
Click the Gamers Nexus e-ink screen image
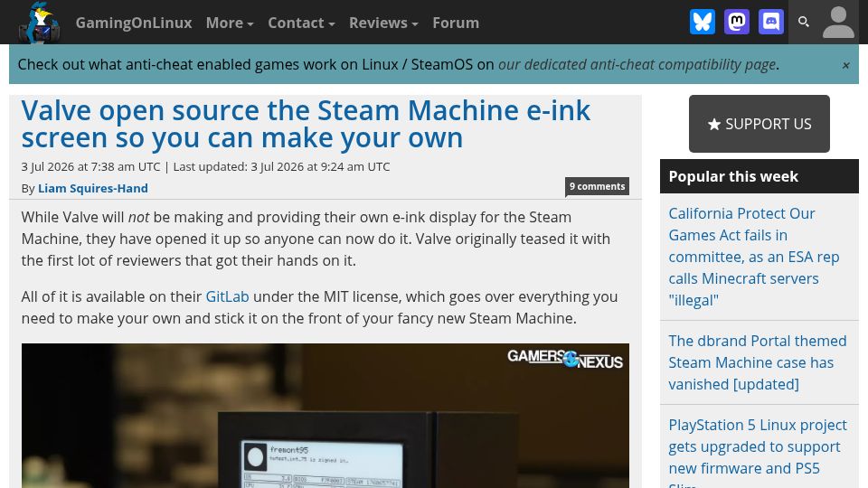[x=325, y=416]
